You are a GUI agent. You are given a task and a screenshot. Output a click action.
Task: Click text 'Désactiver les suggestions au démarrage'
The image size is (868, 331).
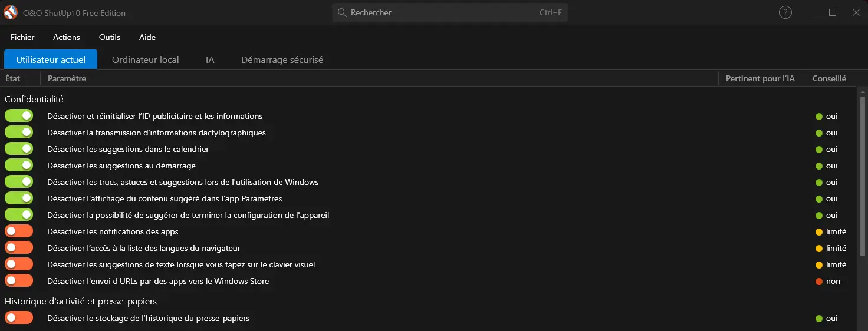(x=121, y=165)
